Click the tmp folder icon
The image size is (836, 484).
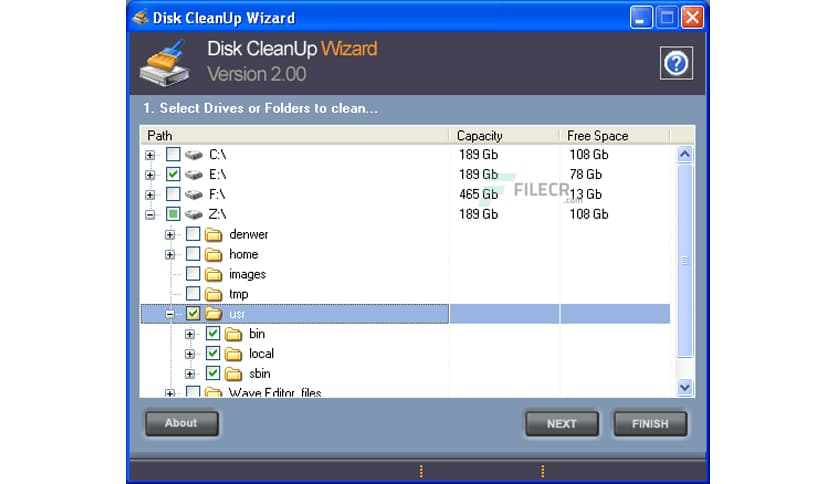pyautogui.click(x=214, y=294)
